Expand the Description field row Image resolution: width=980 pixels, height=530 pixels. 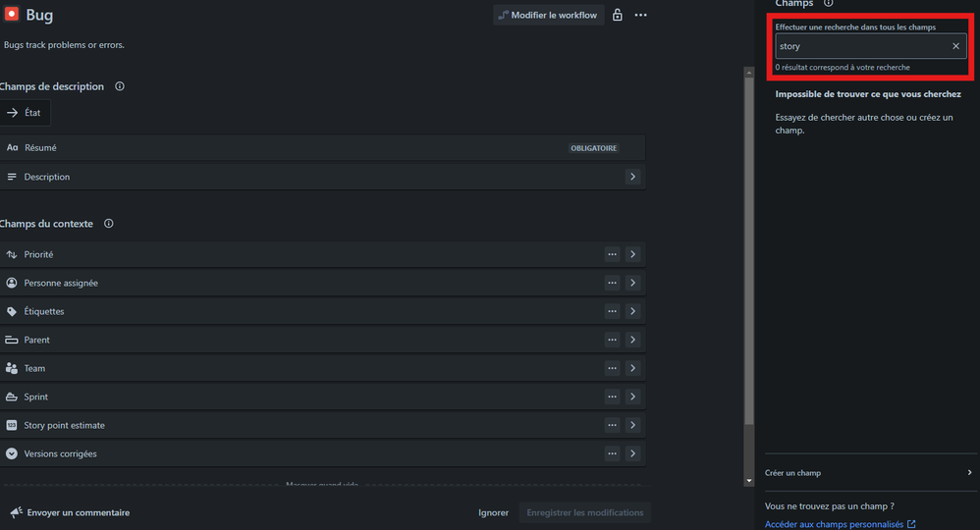click(632, 177)
